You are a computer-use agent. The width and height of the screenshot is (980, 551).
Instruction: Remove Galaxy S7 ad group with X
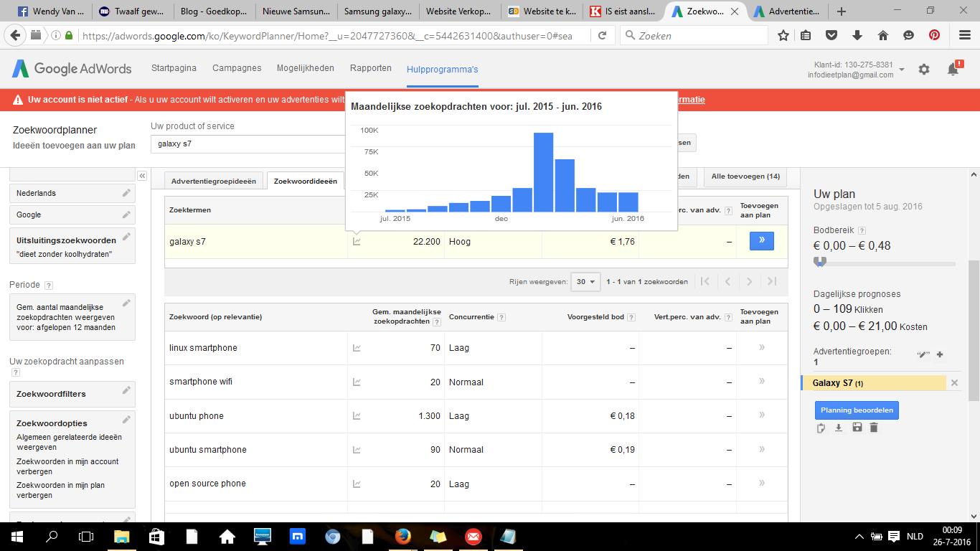point(954,383)
